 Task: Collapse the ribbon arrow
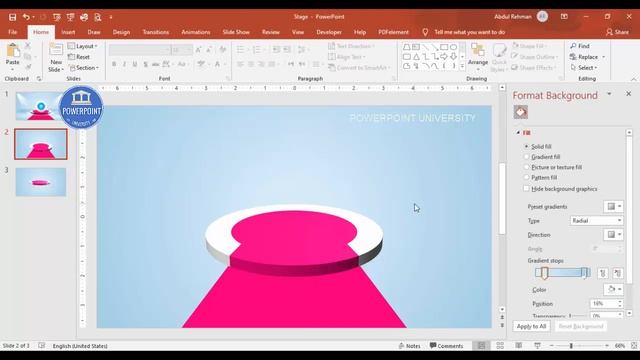[x=633, y=79]
